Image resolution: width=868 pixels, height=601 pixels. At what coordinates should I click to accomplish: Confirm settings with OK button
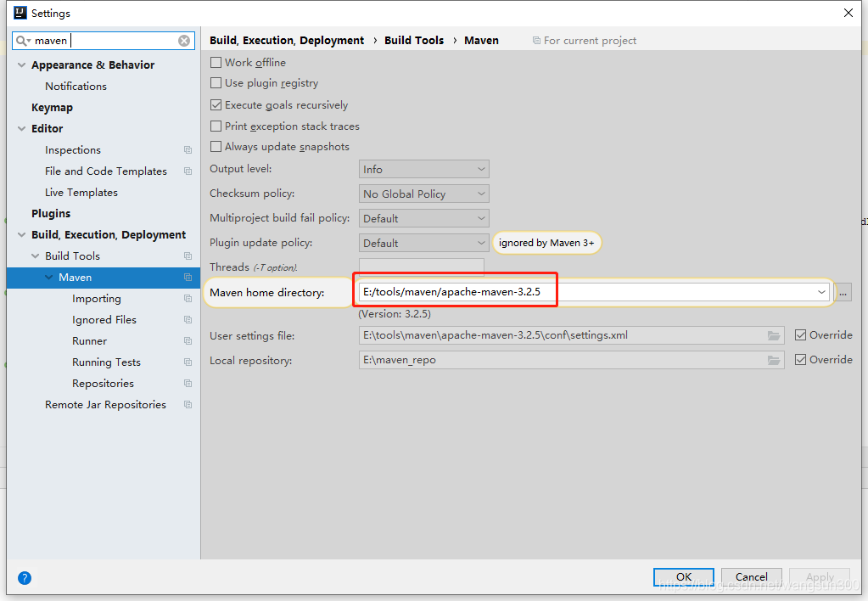[684, 576]
